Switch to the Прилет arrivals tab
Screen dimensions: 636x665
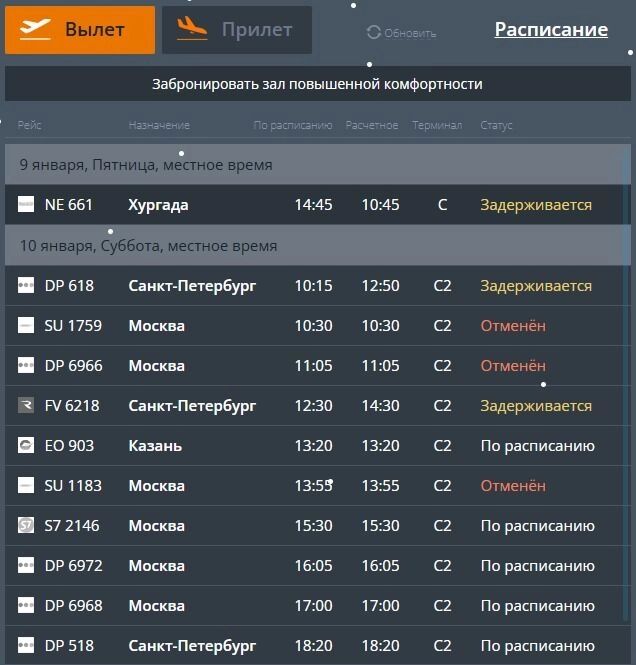(237, 30)
